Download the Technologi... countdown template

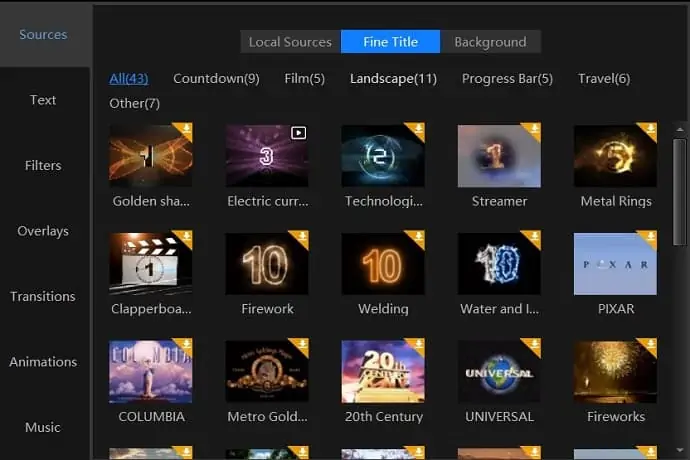pos(418,129)
